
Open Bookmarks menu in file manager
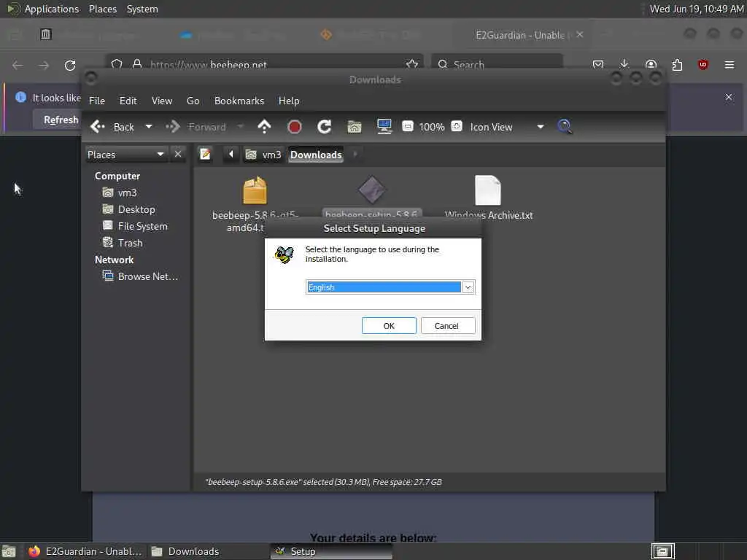tap(239, 101)
